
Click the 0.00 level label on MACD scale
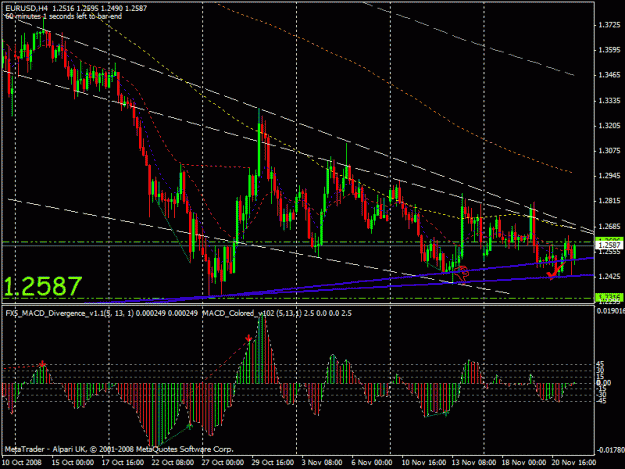point(602,383)
